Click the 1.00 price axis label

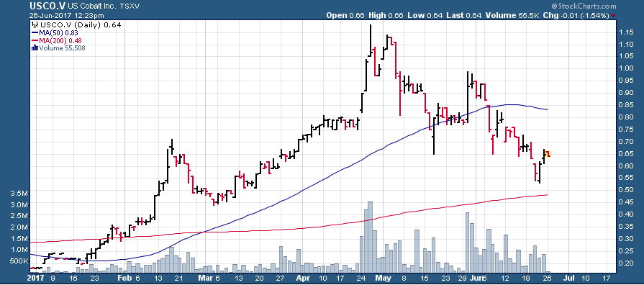click(626, 68)
